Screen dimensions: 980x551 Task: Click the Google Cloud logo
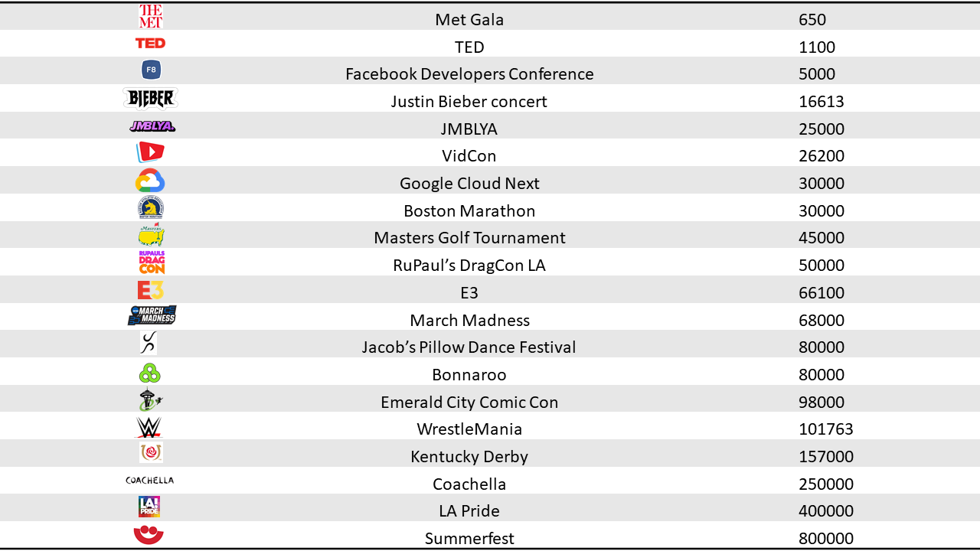point(150,181)
